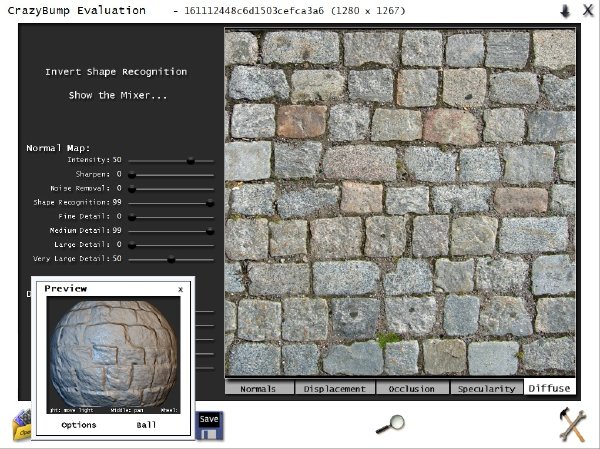Viewport: 600px width, 449px height.
Task: Switch to the Displacement tab
Action: pos(335,388)
